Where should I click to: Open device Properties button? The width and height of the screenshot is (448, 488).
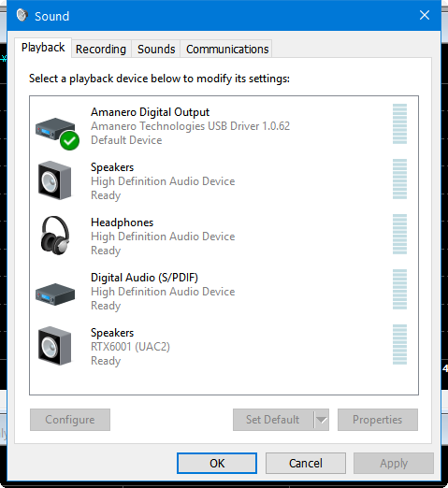[x=378, y=420]
